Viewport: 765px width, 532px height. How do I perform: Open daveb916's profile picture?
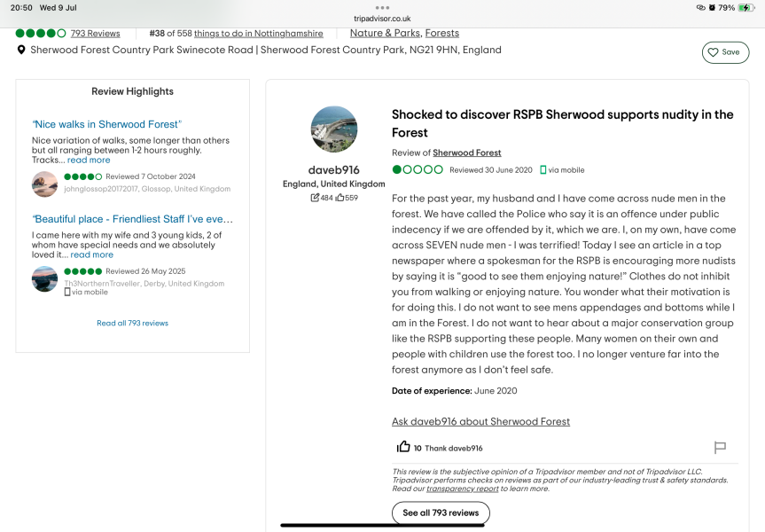[334, 129]
